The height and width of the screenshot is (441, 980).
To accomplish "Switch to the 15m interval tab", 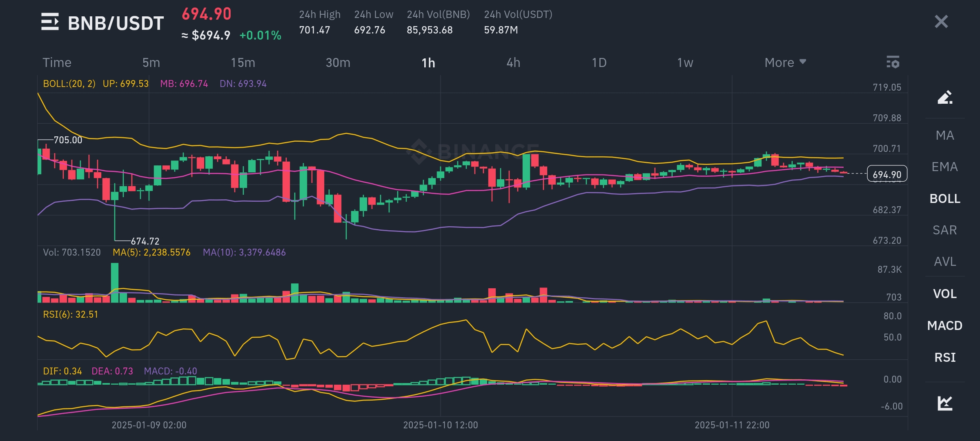I will (x=243, y=62).
